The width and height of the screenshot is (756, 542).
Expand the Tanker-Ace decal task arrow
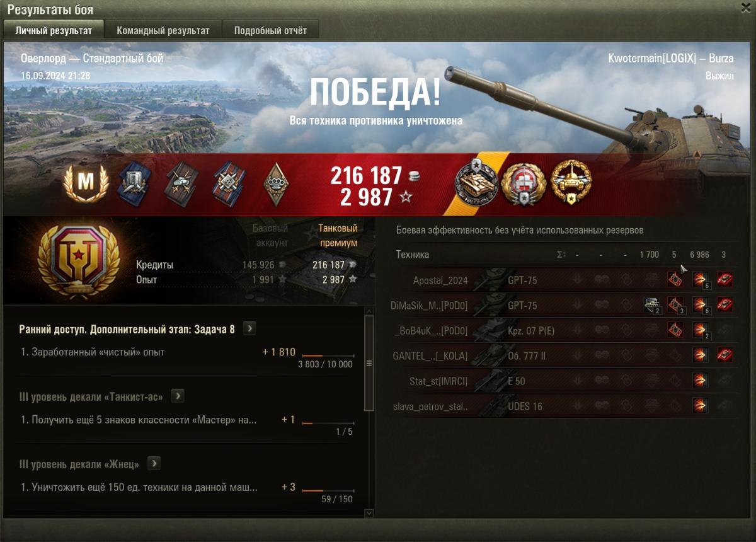coord(178,396)
